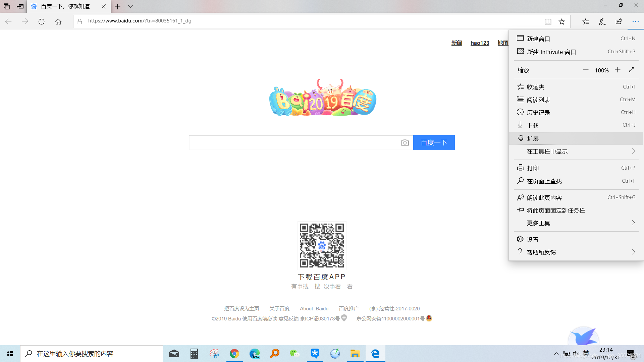This screenshot has height=362, width=644.
Task: Launch Chrome from the taskbar
Action: [234, 353]
